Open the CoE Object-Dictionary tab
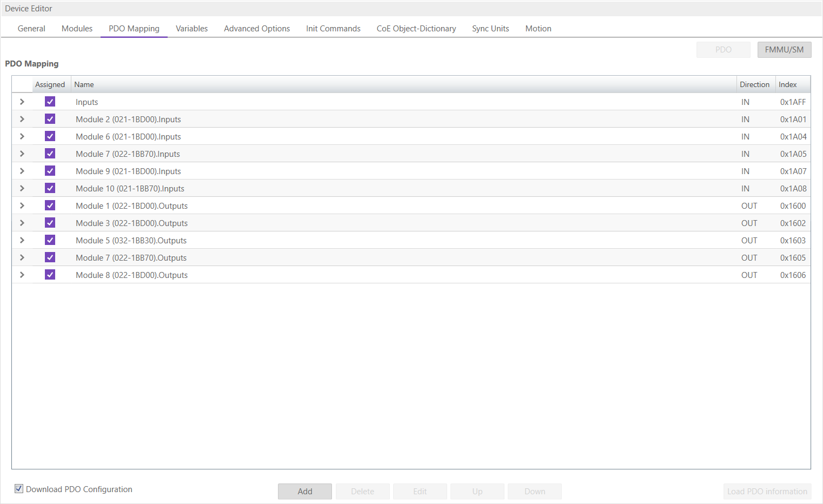 (x=416, y=29)
